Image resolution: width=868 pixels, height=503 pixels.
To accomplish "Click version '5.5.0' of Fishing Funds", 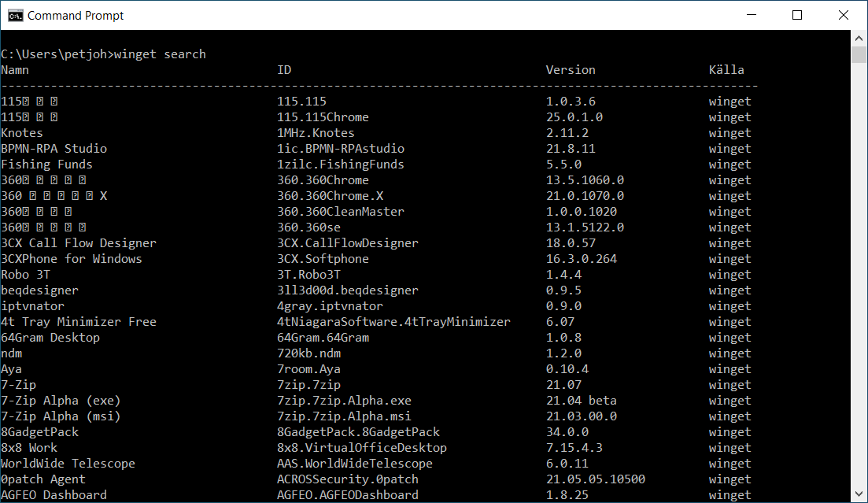I will pos(563,165).
